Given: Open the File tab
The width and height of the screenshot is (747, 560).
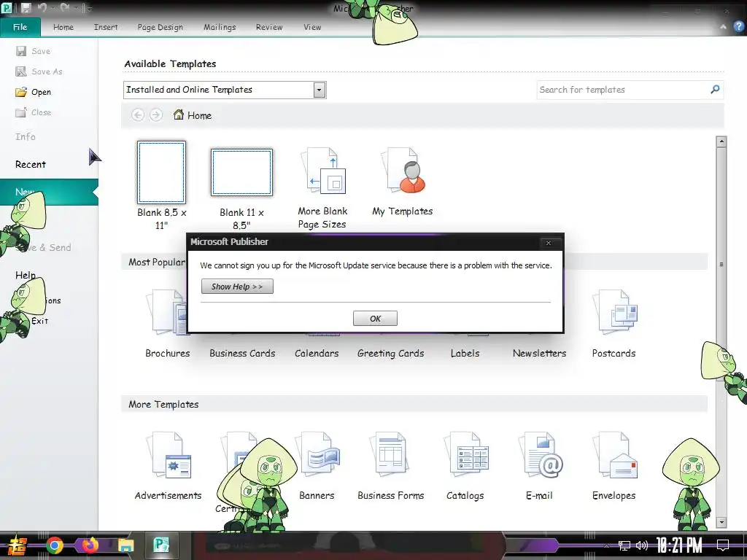Looking at the screenshot, I should pyautogui.click(x=20, y=27).
